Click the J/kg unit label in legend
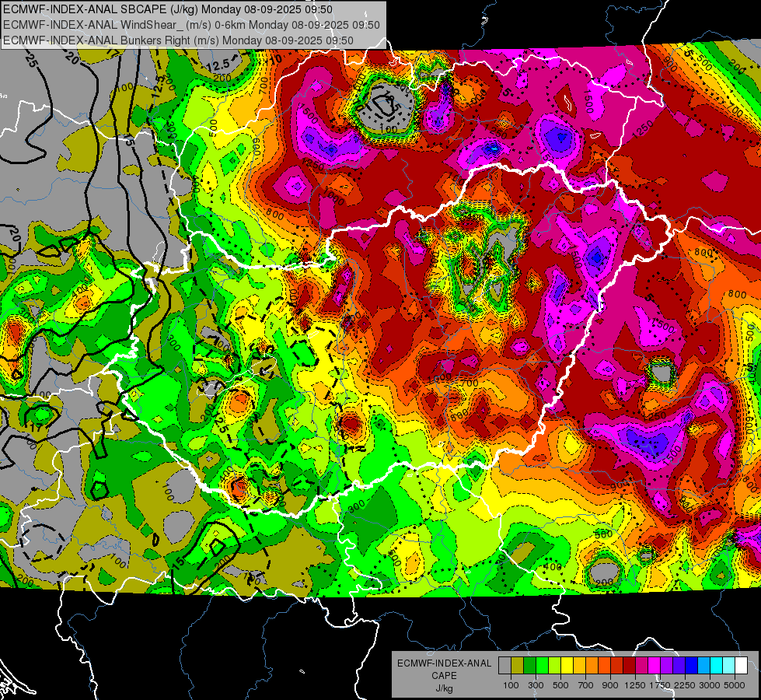The image size is (761, 700). (444, 688)
